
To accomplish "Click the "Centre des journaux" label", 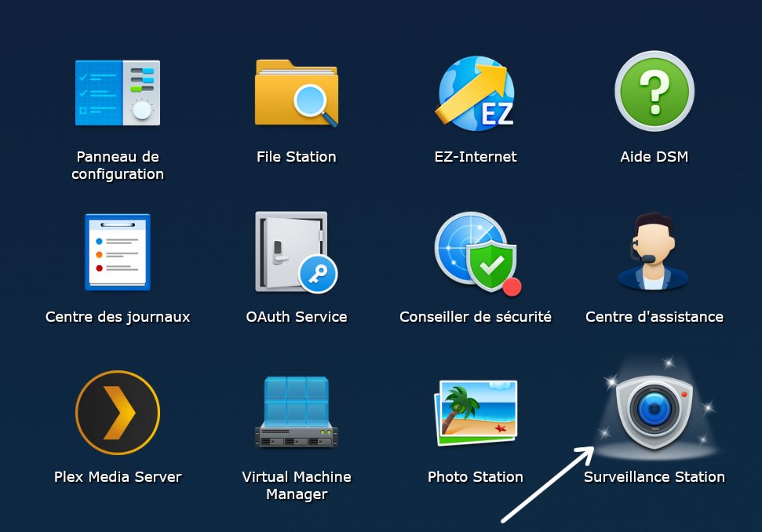I will [x=118, y=317].
